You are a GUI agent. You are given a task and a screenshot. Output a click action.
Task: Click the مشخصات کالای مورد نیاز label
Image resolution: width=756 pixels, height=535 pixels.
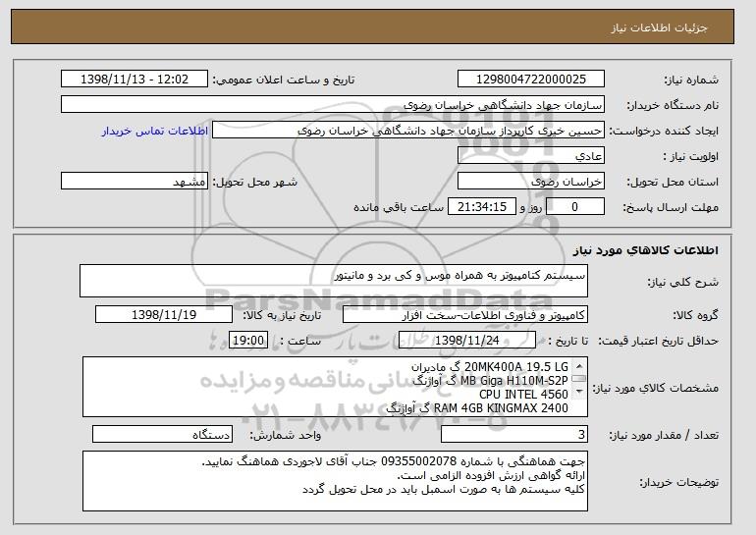(x=655, y=388)
